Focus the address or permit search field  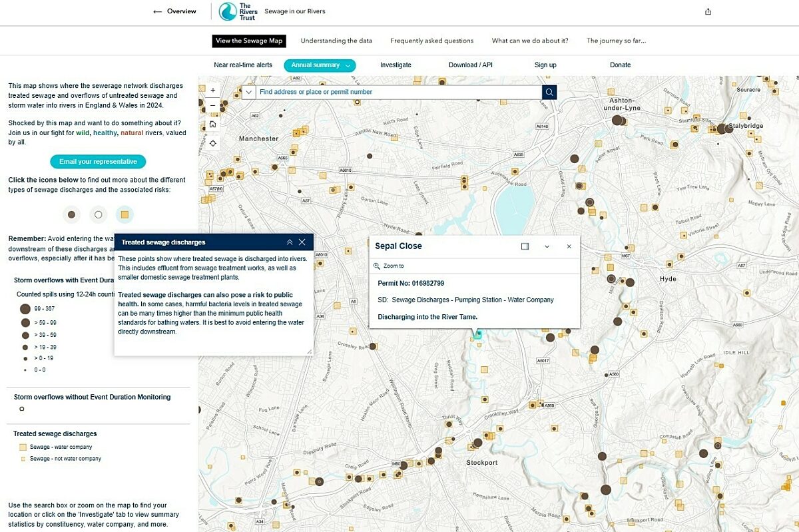[x=398, y=92]
